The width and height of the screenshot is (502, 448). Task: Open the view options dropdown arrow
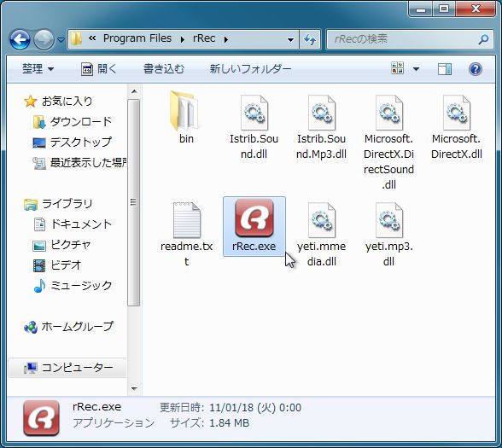pos(417,69)
